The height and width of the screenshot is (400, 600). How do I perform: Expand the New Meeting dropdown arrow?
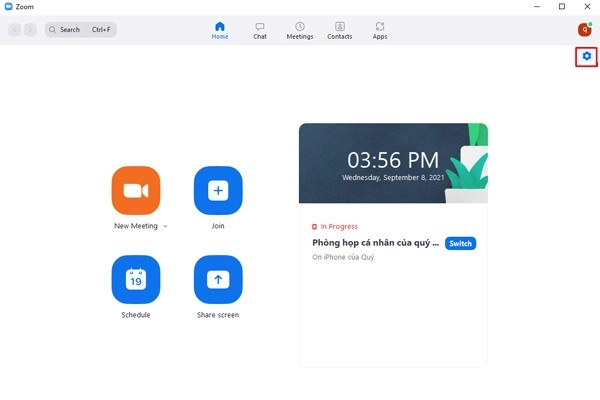166,227
